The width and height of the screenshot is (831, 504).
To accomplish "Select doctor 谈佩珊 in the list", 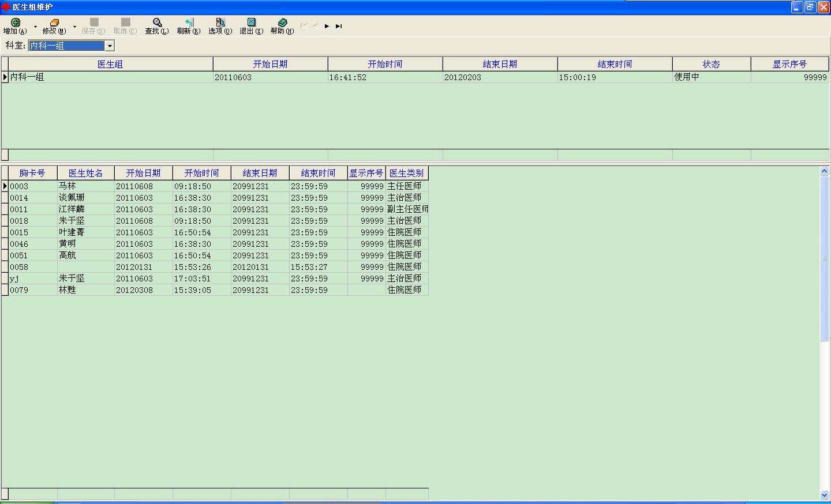I will (x=86, y=198).
